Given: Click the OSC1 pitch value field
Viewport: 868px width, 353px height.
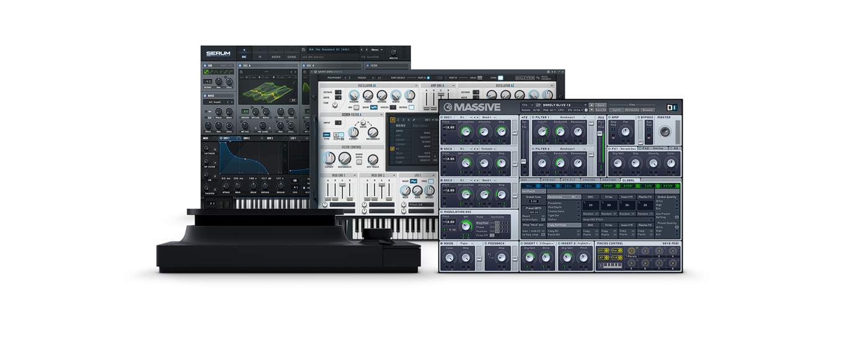Looking at the screenshot, I should pyautogui.click(x=449, y=127).
